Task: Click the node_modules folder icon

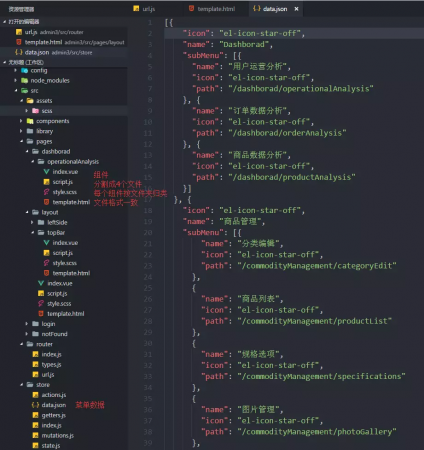Action: (24, 80)
